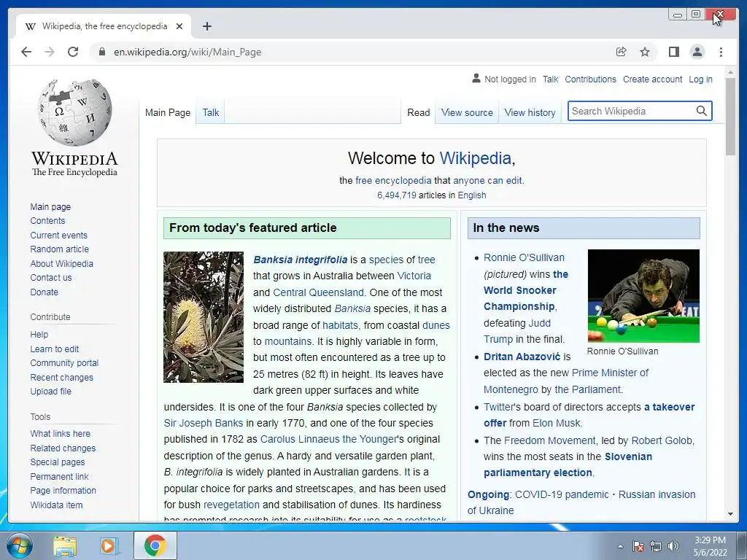747x560 pixels.
Task: Reload the Wikipedia page
Action: point(73,52)
